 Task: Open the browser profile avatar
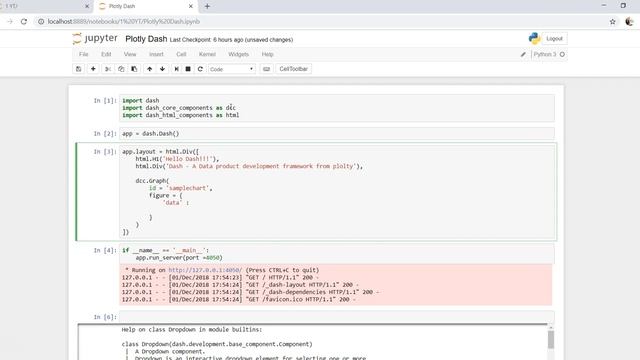click(629, 22)
